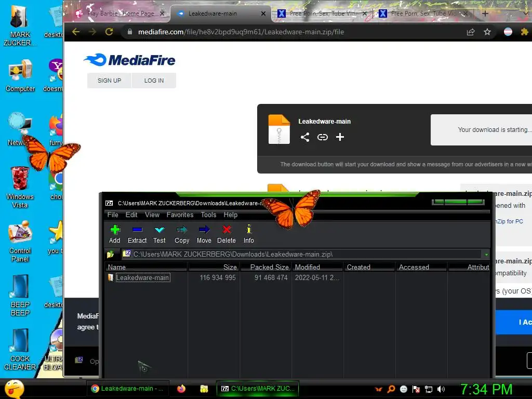Sort by the Packed Size column
Screen dimensions: 532x399
pos(265,267)
